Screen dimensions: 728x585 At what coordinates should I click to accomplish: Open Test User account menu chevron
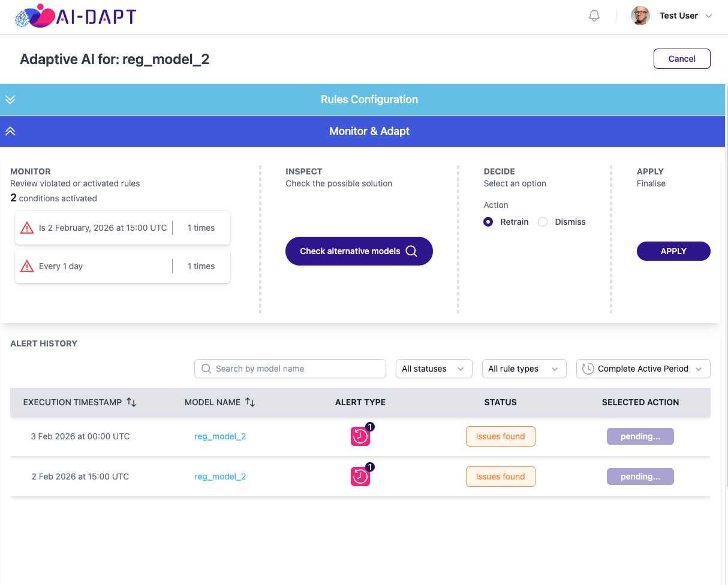(x=709, y=16)
